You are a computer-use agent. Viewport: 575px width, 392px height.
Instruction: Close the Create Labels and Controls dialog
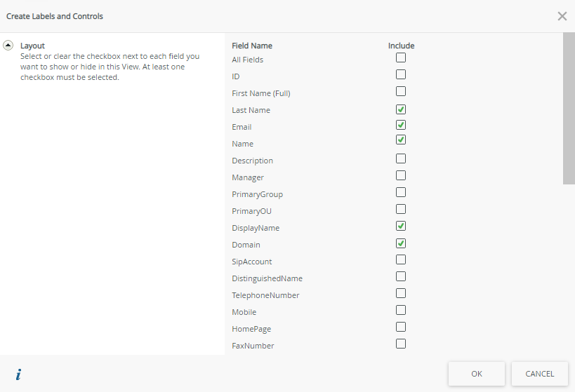(x=562, y=16)
